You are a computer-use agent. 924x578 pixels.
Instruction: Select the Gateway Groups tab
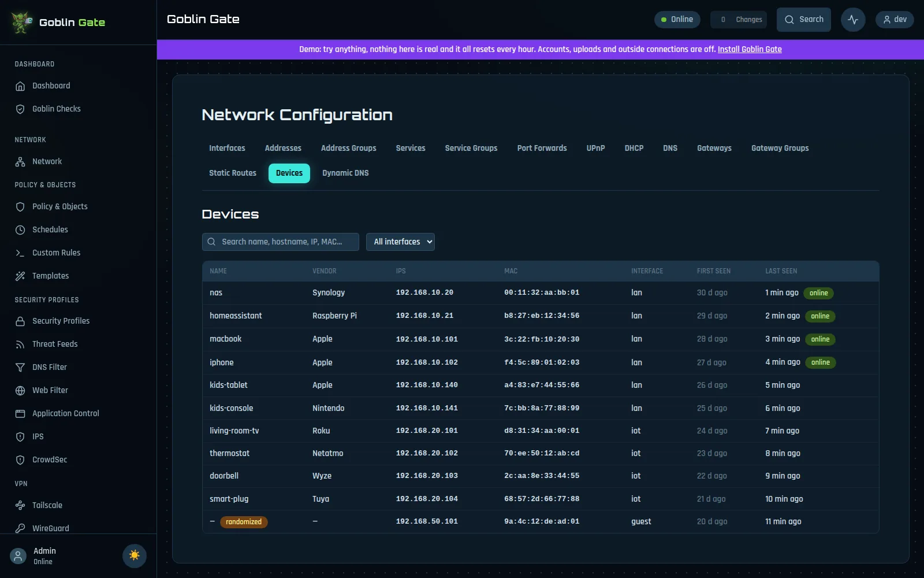coord(780,149)
